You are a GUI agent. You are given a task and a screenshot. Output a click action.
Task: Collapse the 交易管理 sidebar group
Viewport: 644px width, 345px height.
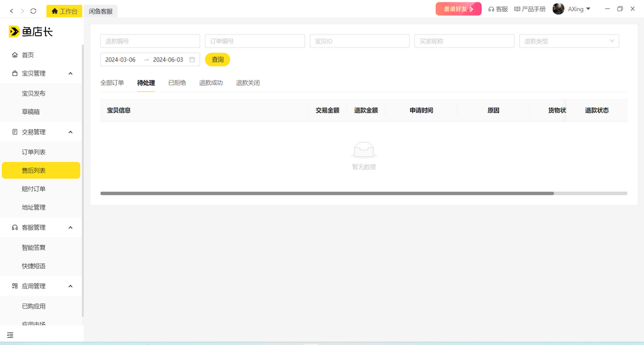(70, 132)
